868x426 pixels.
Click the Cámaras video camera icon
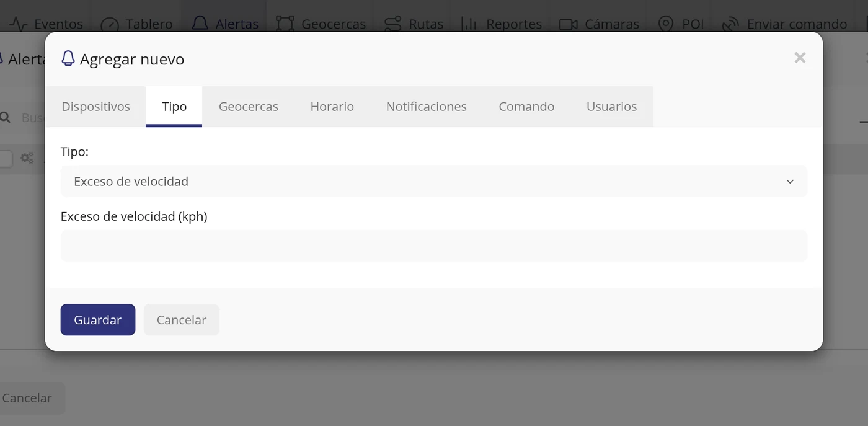pos(569,24)
